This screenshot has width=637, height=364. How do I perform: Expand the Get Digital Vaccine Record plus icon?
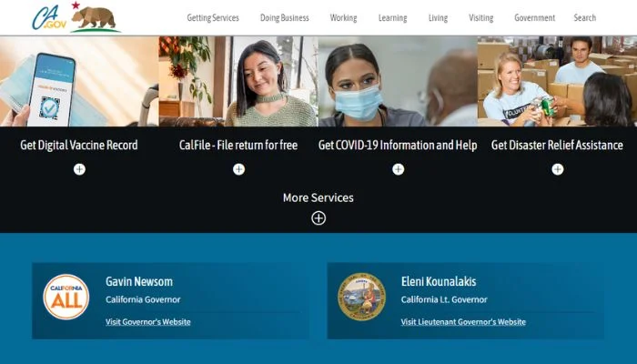[x=80, y=169]
